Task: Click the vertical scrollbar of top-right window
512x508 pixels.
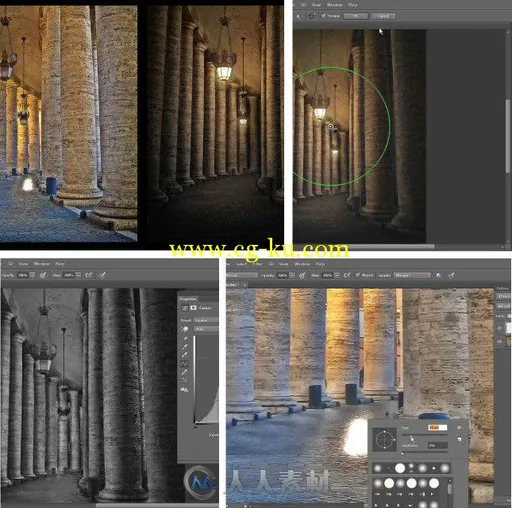Action: (x=508, y=137)
